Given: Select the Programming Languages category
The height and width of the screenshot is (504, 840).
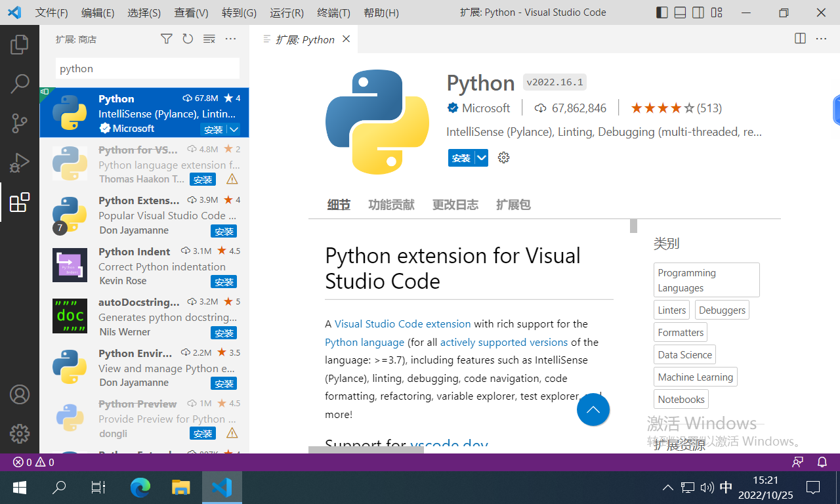Looking at the screenshot, I should point(707,280).
